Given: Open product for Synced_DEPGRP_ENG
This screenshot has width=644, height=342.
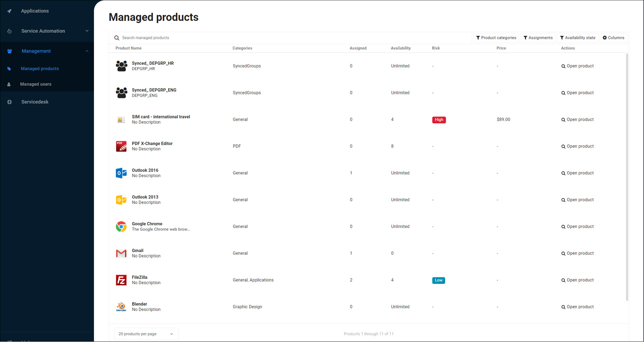Looking at the screenshot, I should point(577,93).
